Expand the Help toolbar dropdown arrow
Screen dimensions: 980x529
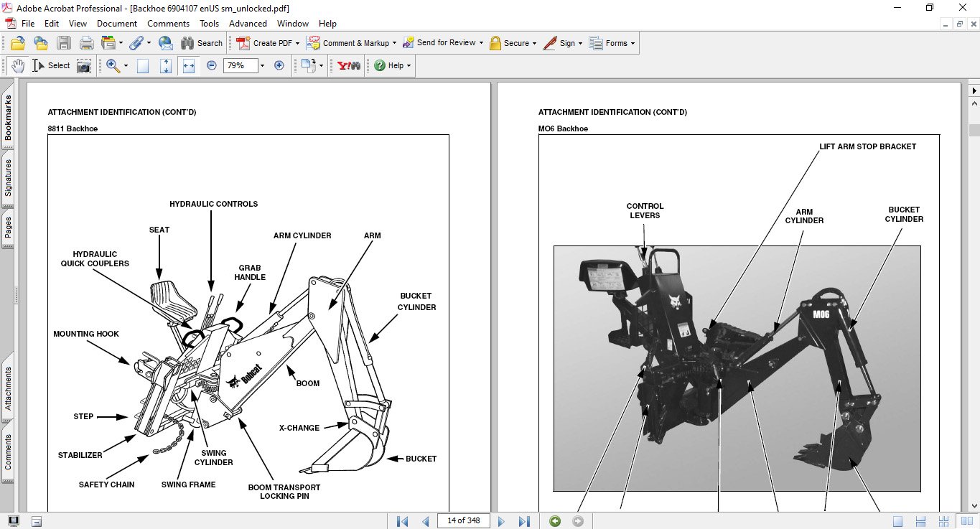[x=409, y=65]
